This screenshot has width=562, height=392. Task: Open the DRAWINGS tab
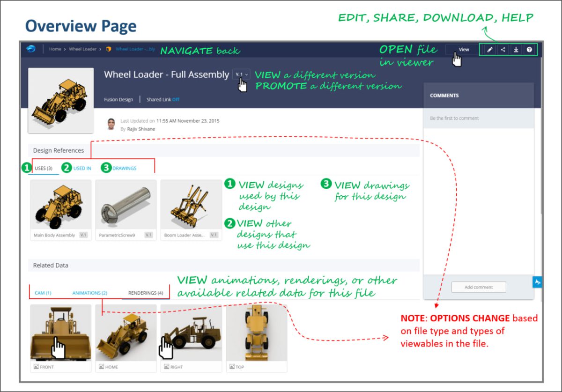click(x=124, y=168)
